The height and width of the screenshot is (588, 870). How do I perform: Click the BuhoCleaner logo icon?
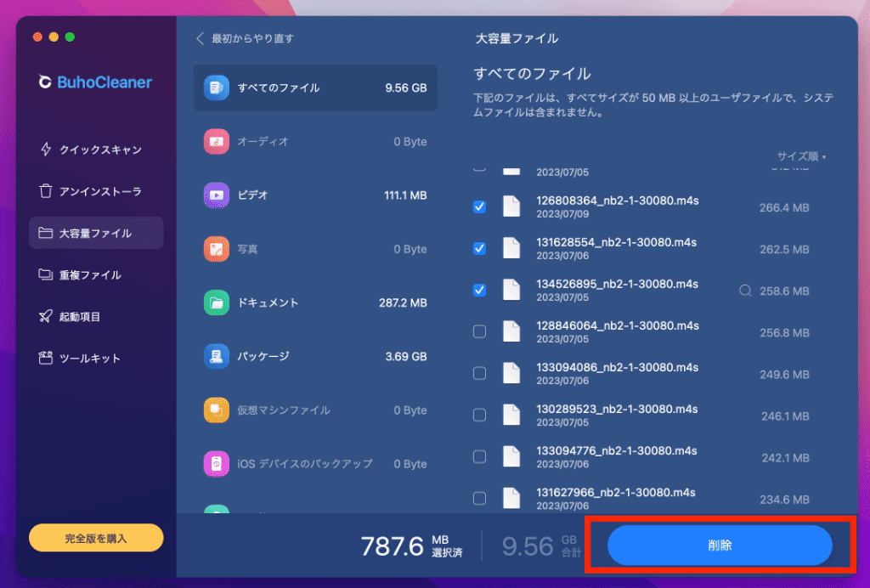(45, 82)
